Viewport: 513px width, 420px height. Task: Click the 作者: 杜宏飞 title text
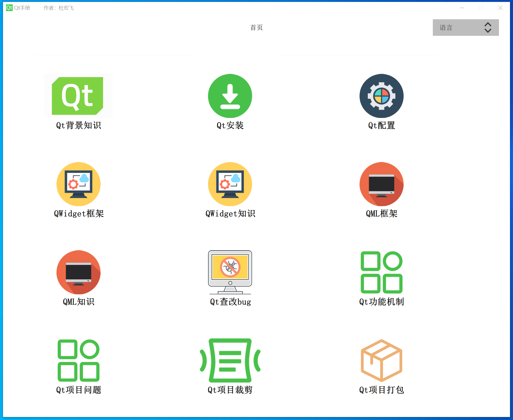59,8
